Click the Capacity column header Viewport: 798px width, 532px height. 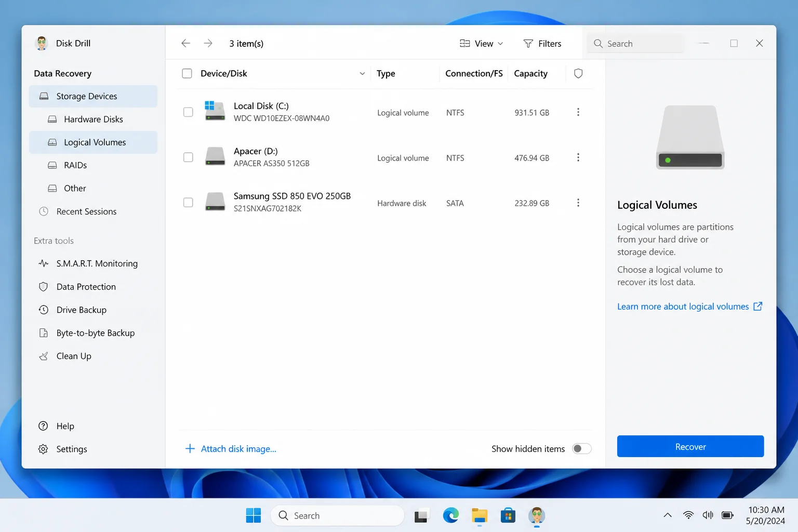530,74
